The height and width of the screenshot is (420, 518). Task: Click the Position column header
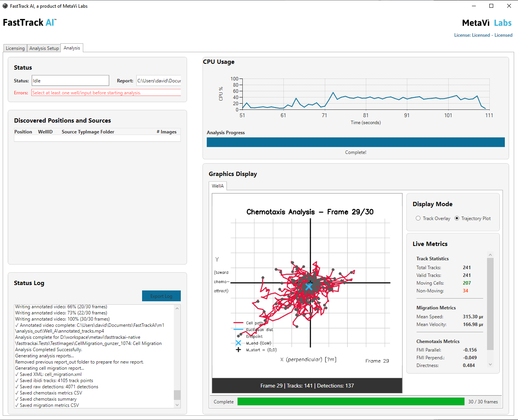23,132
